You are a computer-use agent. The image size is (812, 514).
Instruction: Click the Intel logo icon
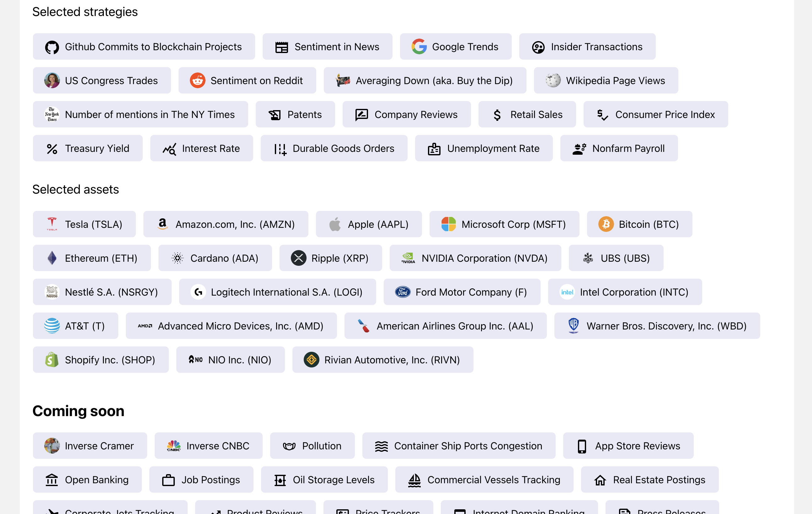tap(567, 292)
